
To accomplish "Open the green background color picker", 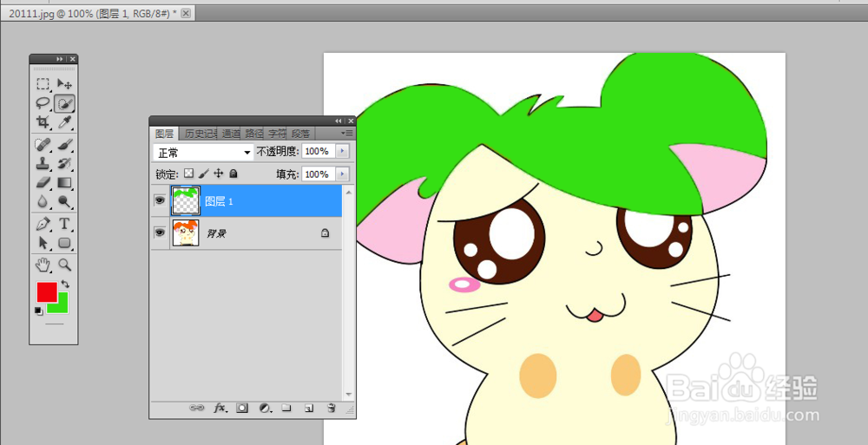I will [60, 305].
